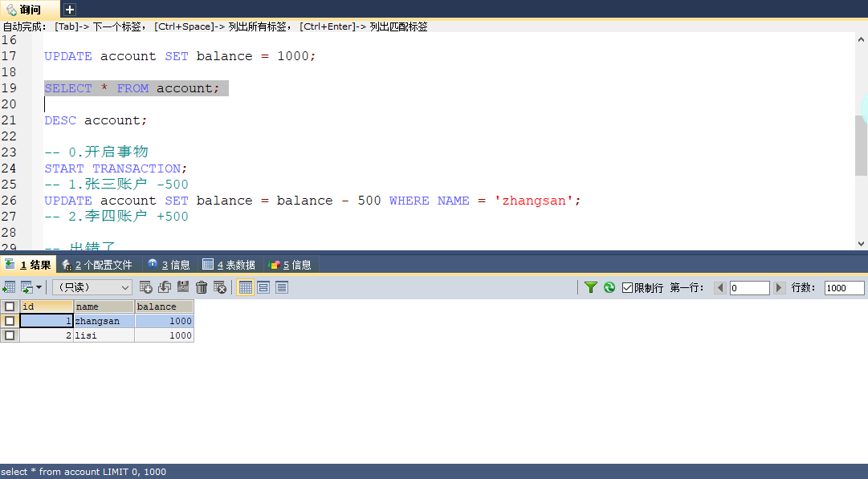The width and height of the screenshot is (868, 479).
Task: Select the balance cell of lisi row
Action: (165, 335)
